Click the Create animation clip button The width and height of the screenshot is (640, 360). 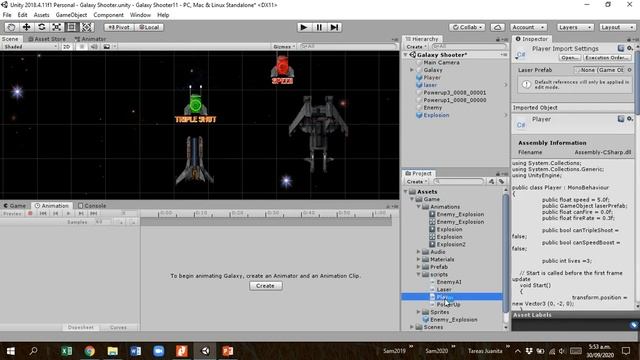pos(265,286)
